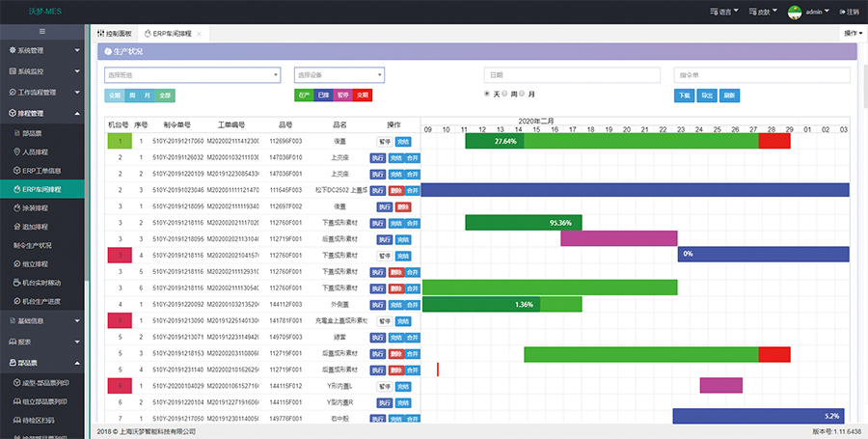Click the blue 导出 export button
This screenshot has height=439, width=868.
(707, 96)
